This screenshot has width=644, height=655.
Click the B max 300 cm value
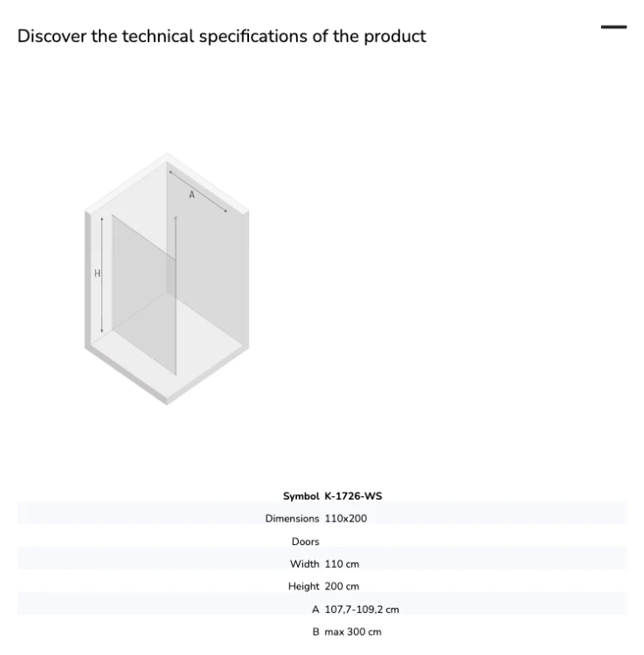coord(353,632)
